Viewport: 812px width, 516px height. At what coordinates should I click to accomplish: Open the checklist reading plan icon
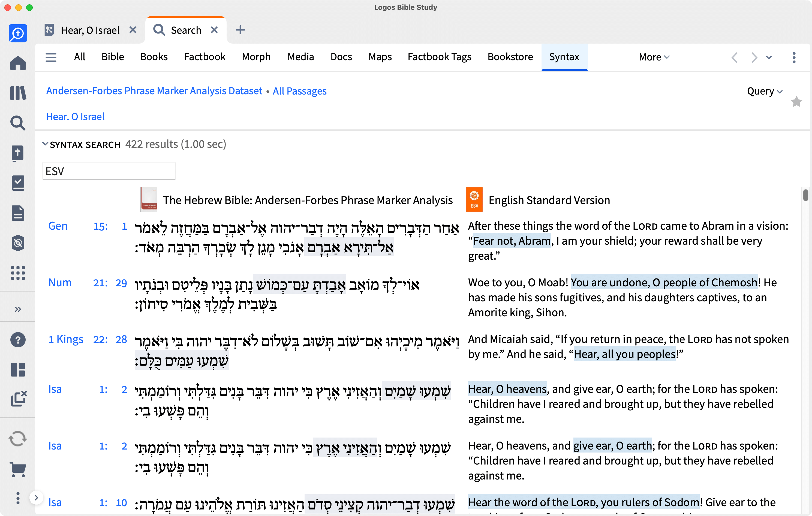point(18,183)
